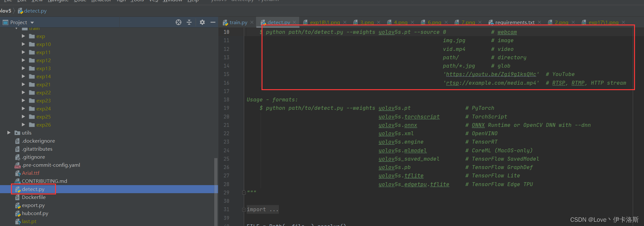
Task: Open Project panel settings gear
Action: coord(202,22)
